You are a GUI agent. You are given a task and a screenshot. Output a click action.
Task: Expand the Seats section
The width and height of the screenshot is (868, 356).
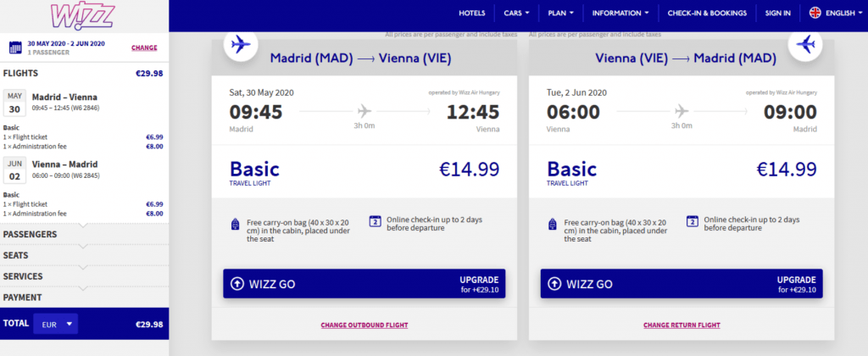point(83,255)
